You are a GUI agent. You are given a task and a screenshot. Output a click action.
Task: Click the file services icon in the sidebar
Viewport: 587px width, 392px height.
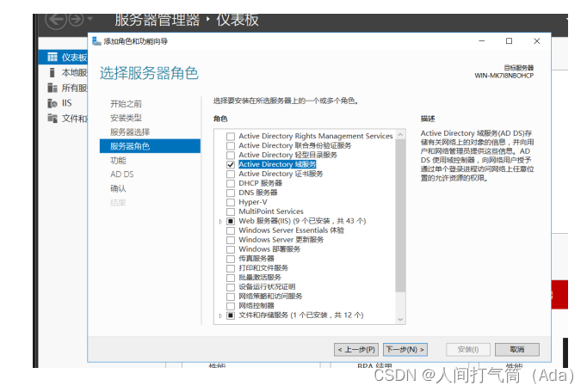pyautogui.click(x=52, y=118)
